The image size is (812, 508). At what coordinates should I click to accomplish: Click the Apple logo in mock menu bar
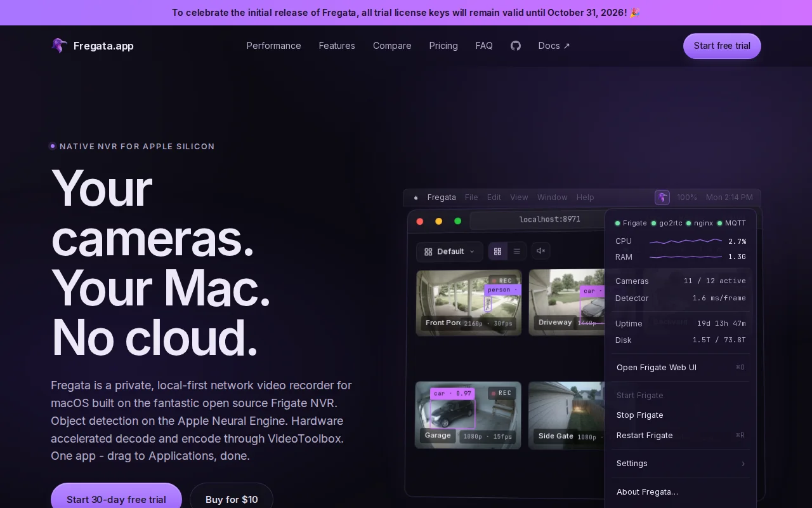point(416,197)
